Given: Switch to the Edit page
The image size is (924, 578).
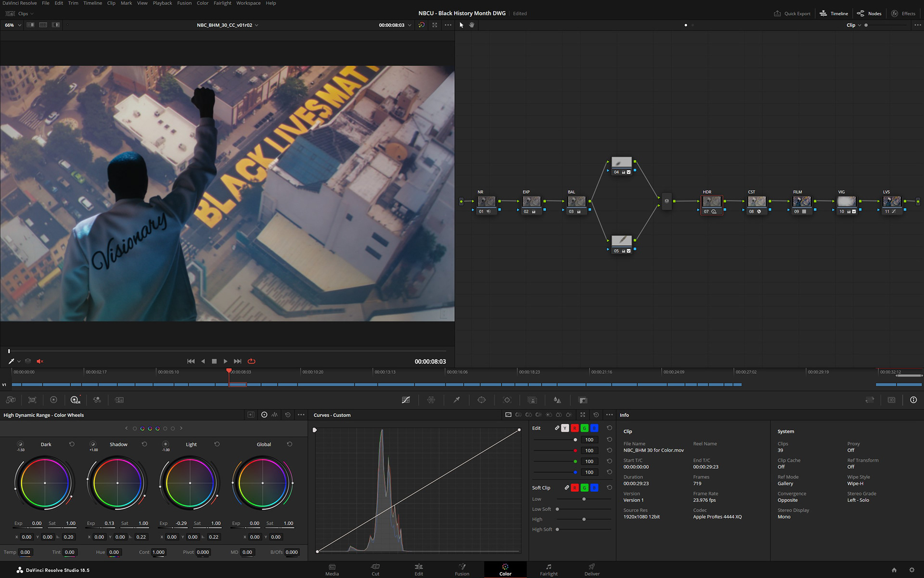Looking at the screenshot, I should [x=419, y=570].
